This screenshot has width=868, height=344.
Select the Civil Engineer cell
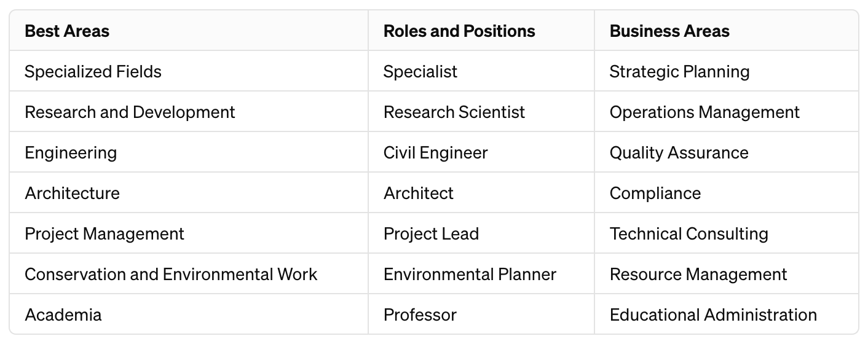435,153
